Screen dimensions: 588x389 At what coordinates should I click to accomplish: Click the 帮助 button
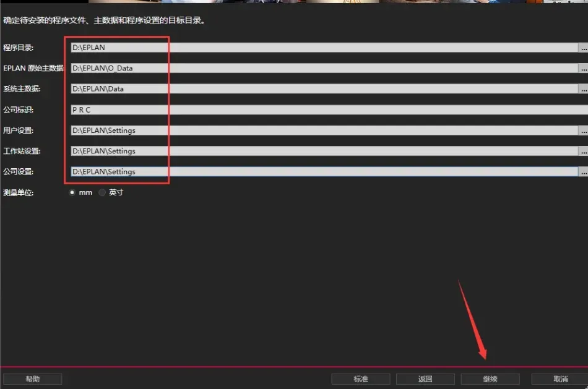(x=33, y=379)
